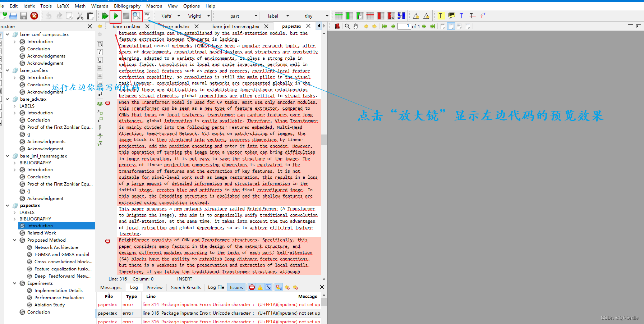Click the gray Stop compile icon
Image resolution: width=644 pixels, height=324 pixels.
click(x=126, y=16)
